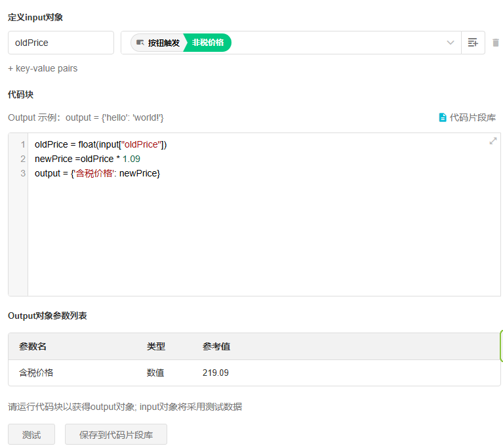Place cursor in code line 1
The image size is (503, 448).
click(x=100, y=144)
